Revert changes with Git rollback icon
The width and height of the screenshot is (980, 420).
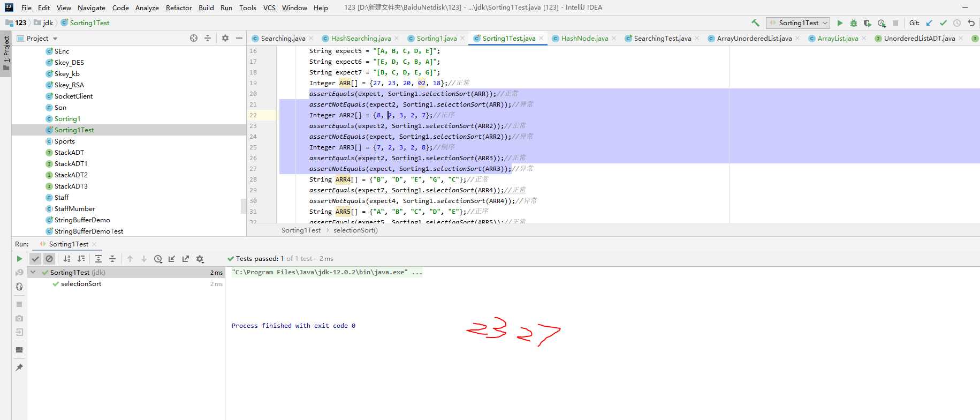click(x=971, y=23)
